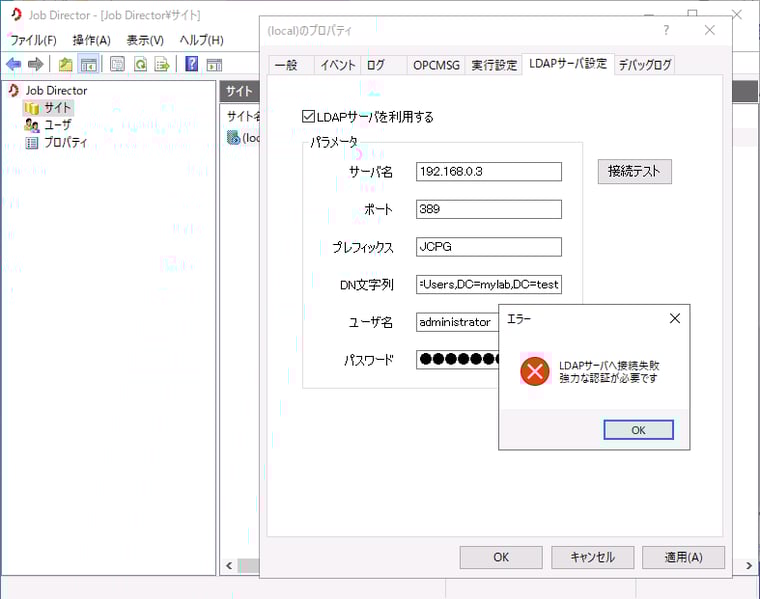This screenshot has height=599, width=760.
Task: Select the サイト node in the tree
Action: click(58, 108)
